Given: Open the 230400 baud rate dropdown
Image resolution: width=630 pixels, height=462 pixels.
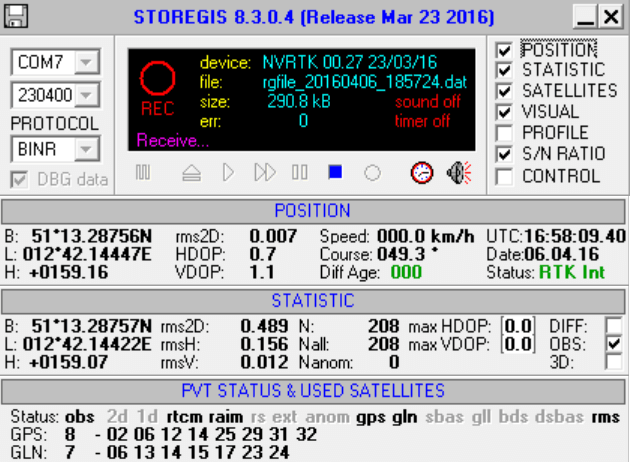Looking at the screenshot, I should 87,97.
